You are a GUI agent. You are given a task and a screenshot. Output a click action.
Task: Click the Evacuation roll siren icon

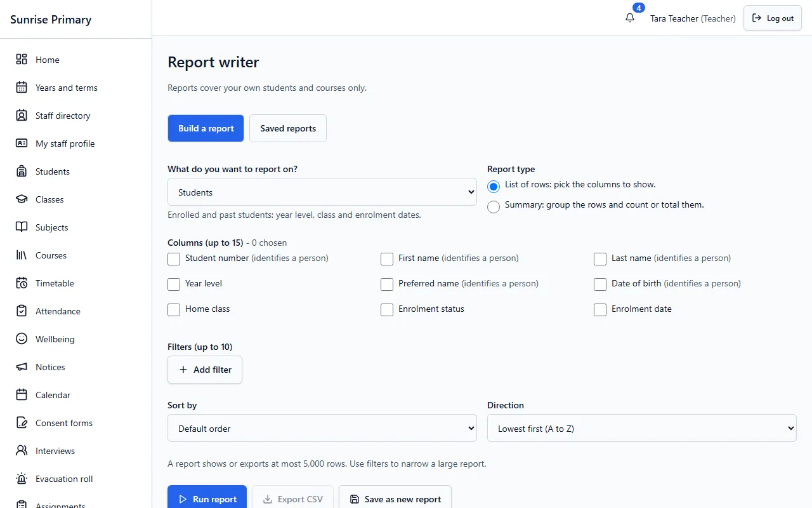[x=22, y=479]
